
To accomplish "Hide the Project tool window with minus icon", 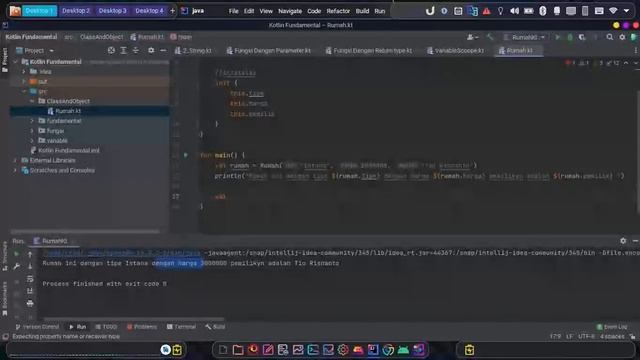I will 163,50.
